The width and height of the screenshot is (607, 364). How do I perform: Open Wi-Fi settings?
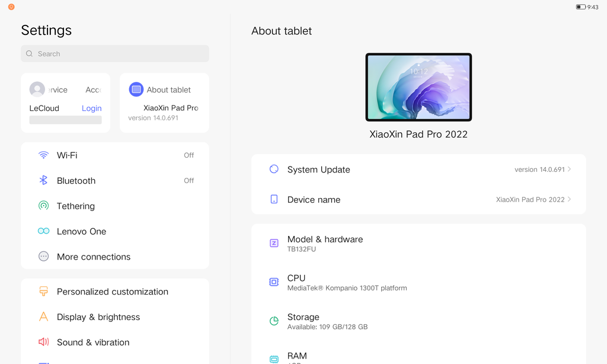115,155
